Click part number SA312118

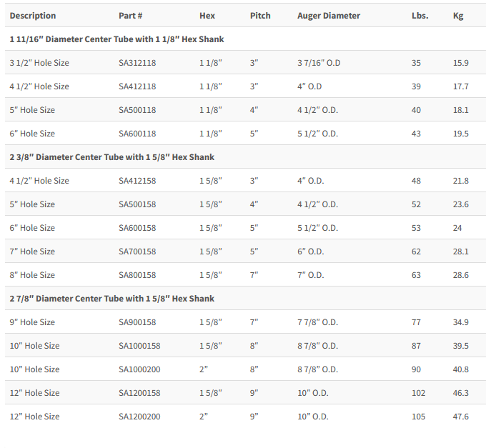tap(137, 63)
